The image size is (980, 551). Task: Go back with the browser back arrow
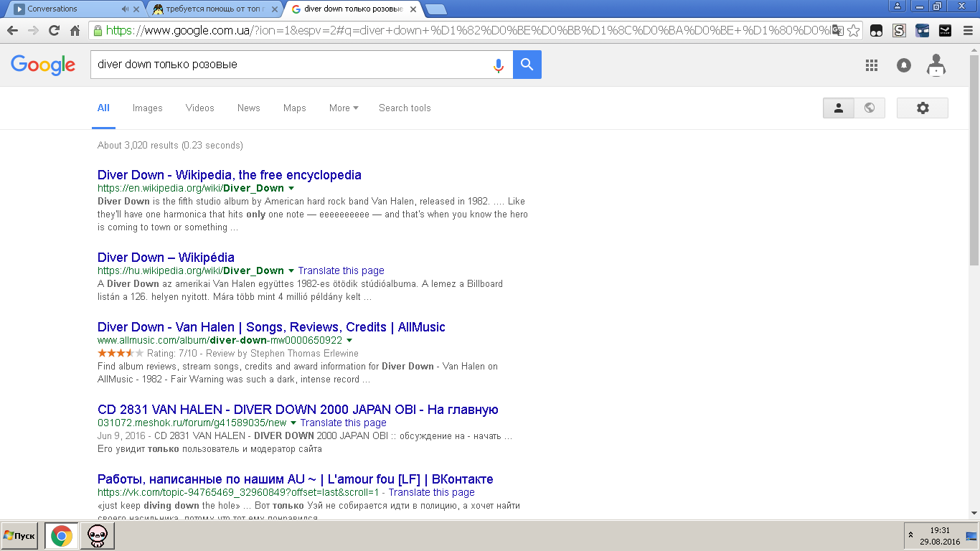click(x=12, y=30)
